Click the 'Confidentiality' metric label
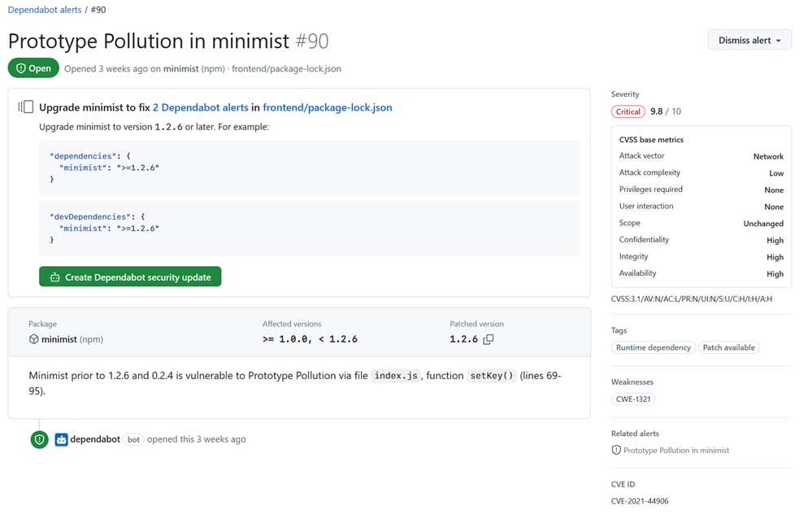This screenshot has height=515, width=812. pyautogui.click(x=645, y=240)
